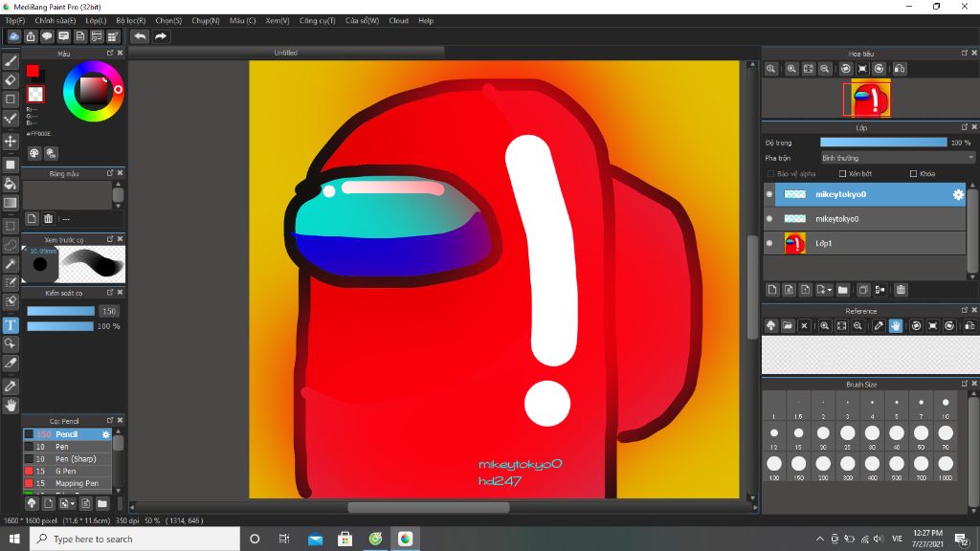Delete layer with the layer trash icon

click(x=901, y=290)
